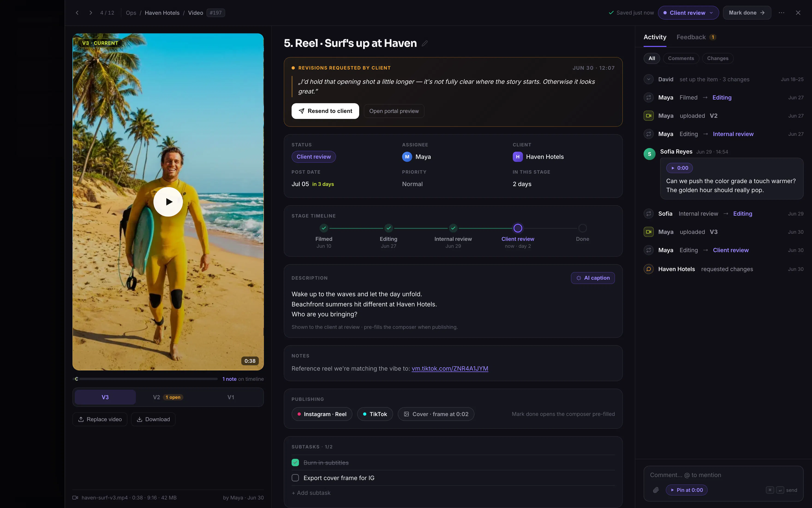Click status-change icon for Editing to Internal review
Screen dimensions: 812x508
click(649, 134)
